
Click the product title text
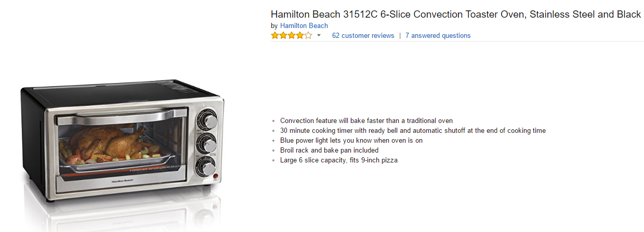[x=455, y=15]
